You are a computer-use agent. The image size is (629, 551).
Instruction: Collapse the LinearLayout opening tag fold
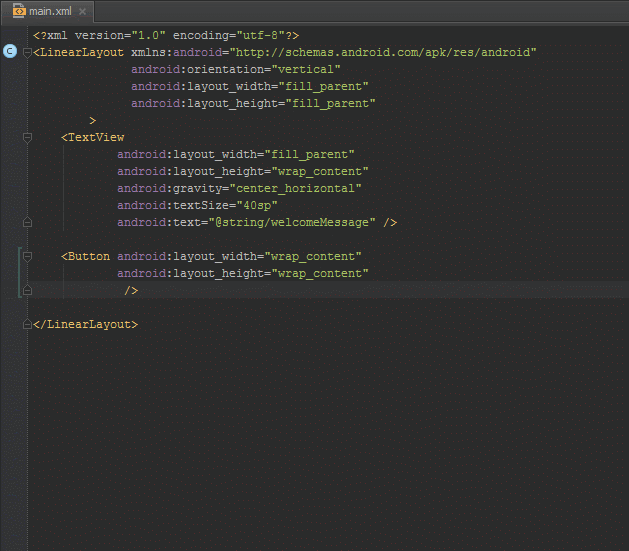pyautogui.click(x=27, y=53)
